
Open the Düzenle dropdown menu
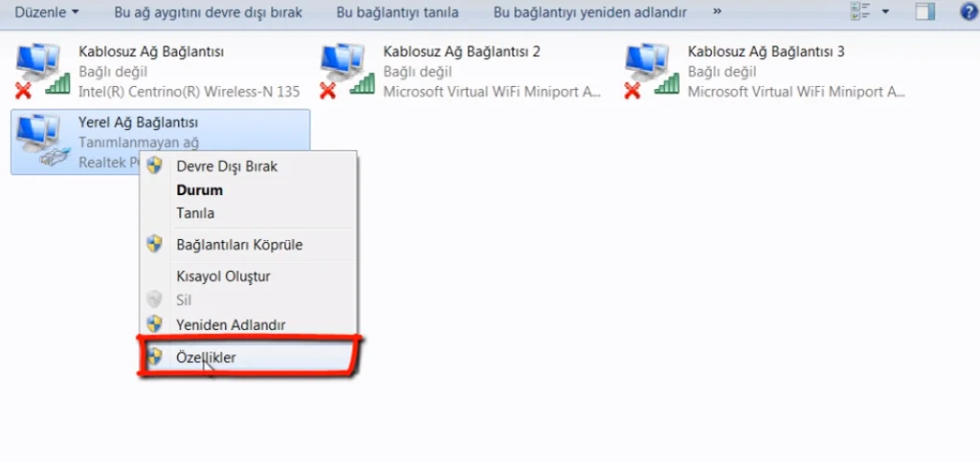pos(47,11)
